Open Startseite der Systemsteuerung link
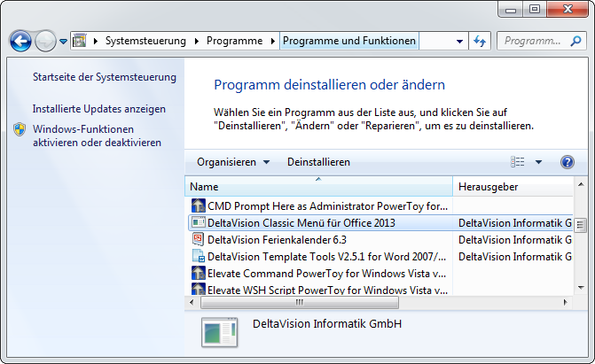 (105, 77)
